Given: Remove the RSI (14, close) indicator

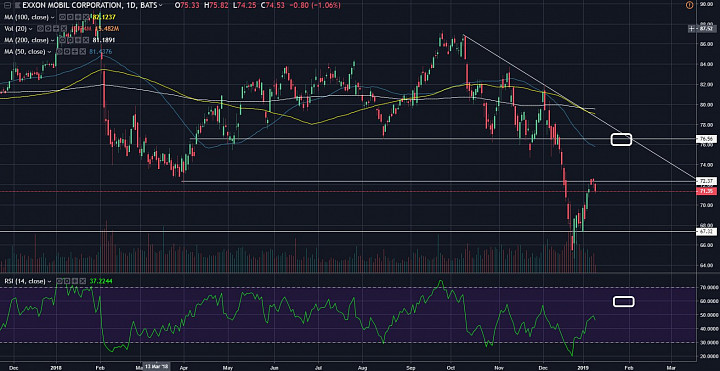Looking at the screenshot, I should [x=83, y=281].
